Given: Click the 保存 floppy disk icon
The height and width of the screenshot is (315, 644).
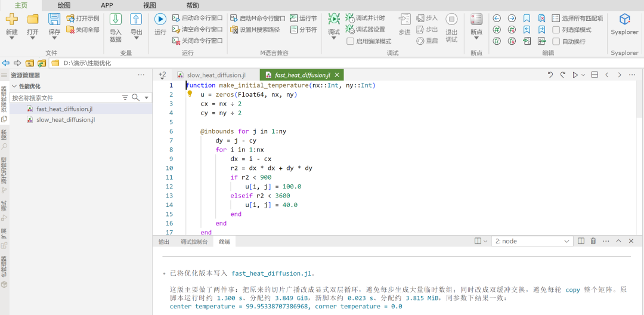Looking at the screenshot, I should click(x=54, y=19).
